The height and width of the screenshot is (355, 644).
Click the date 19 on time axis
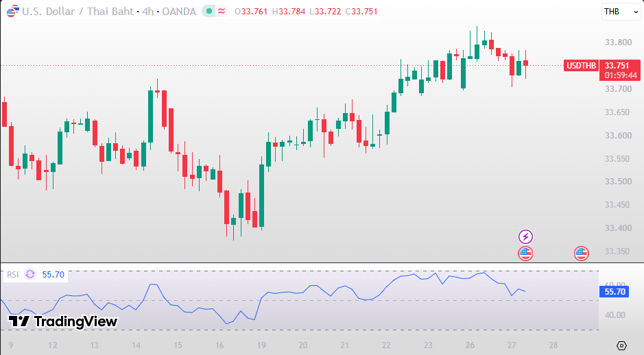pyautogui.click(x=261, y=345)
